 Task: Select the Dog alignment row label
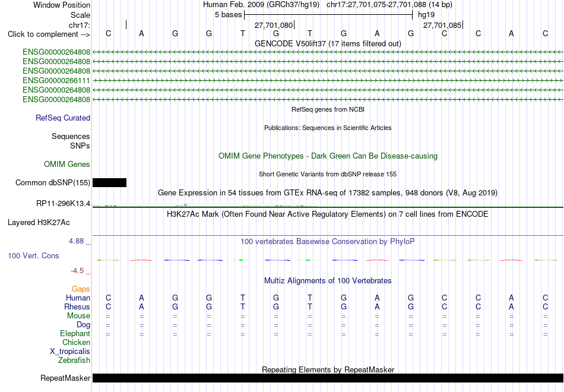pos(83,325)
